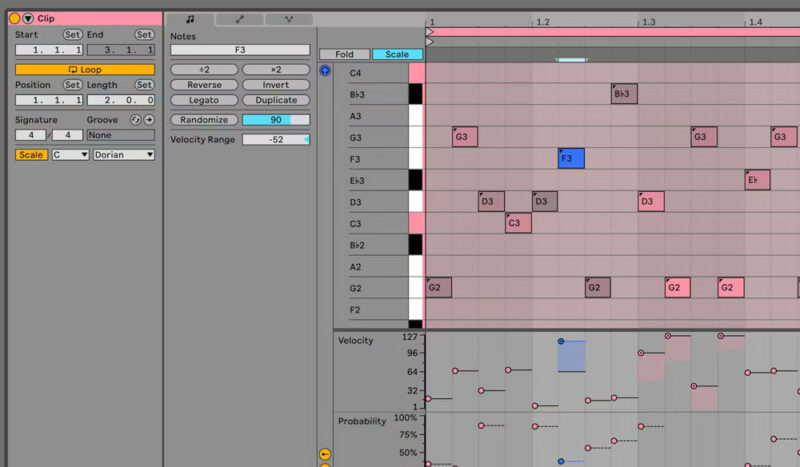Enable Fold in the piano roll
800x467 pixels.
tap(344, 54)
